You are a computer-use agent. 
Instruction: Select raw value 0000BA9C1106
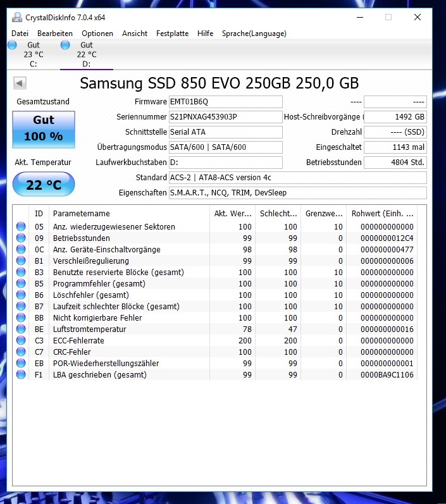pyautogui.click(x=387, y=375)
